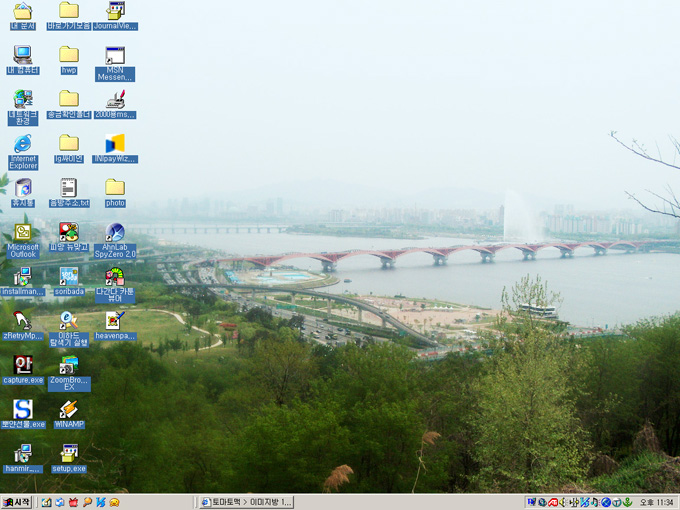Viewport: 680px width, 510px height.
Task: Click the taskbar clock showing 11:34
Action: pyautogui.click(x=657, y=502)
